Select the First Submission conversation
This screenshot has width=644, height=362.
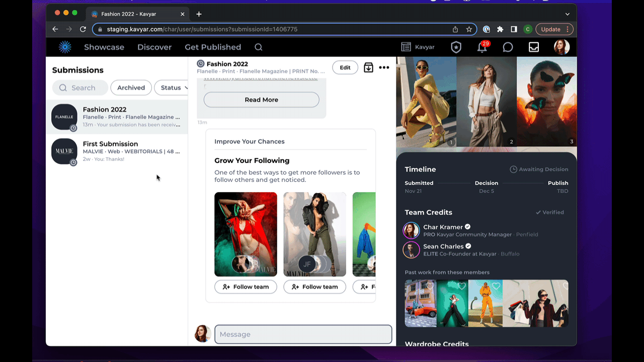pos(117,151)
